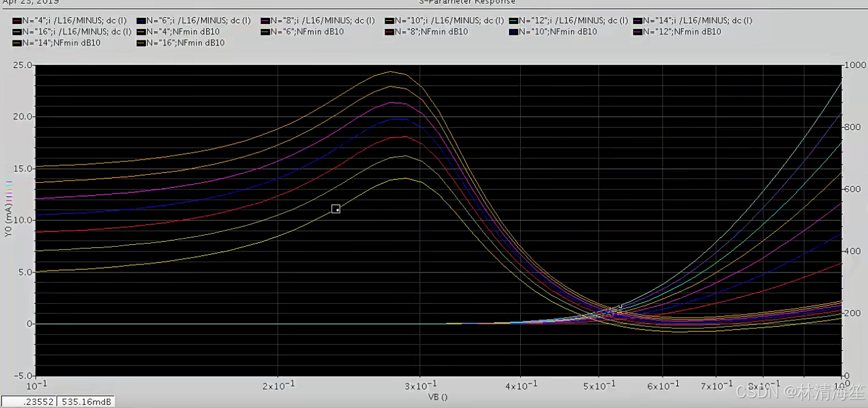The height and width of the screenshot is (408, 868).
Task: Click the 600 right axis tick label
Action: click(x=852, y=189)
